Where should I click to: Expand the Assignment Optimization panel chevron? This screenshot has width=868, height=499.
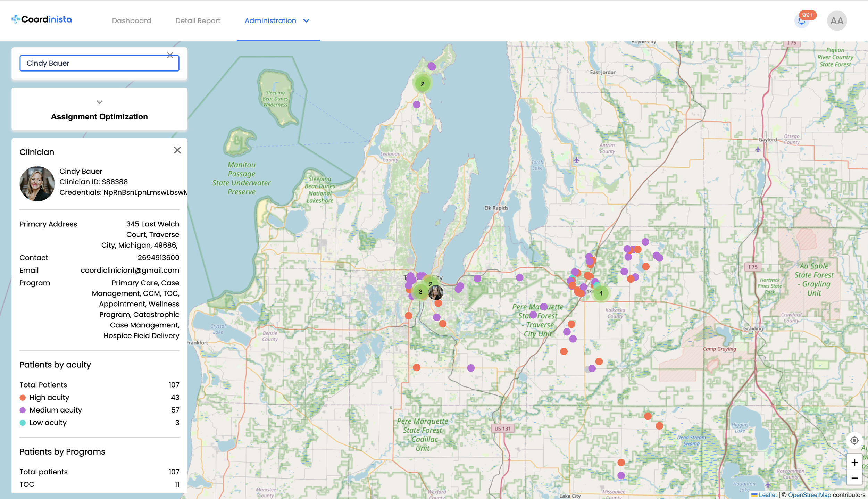coord(99,102)
